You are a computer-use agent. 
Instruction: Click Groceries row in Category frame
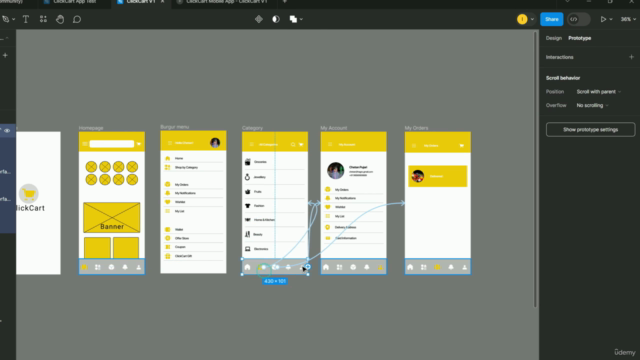pos(275,162)
